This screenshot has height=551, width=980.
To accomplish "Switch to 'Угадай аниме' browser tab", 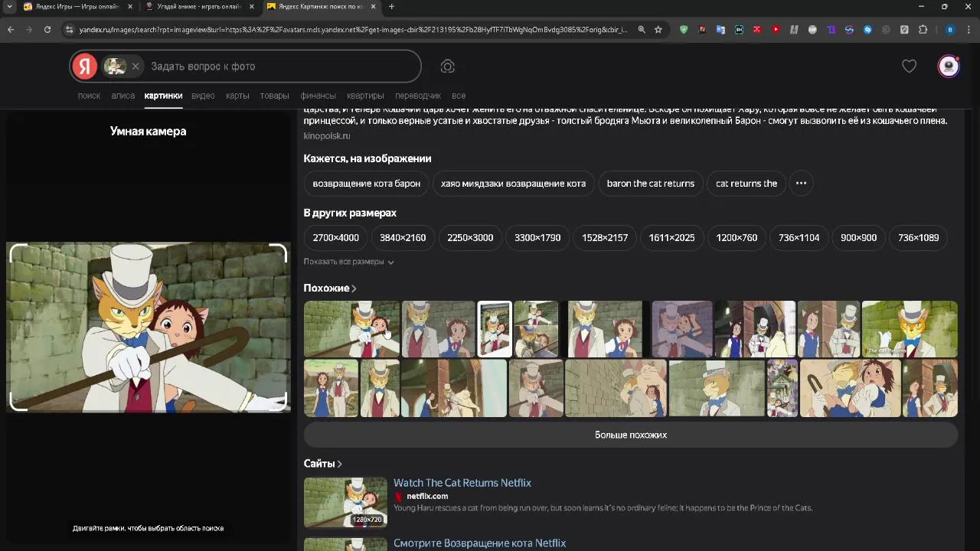I will coord(199,7).
